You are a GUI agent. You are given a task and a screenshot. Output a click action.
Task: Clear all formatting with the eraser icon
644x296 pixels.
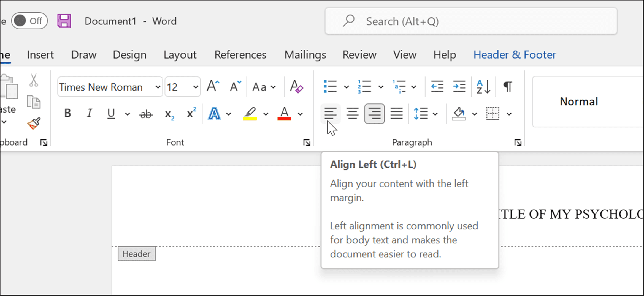click(x=297, y=87)
